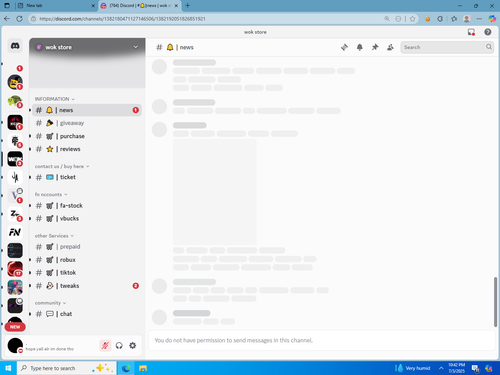Reload the page with refresh icon
500x375 pixels.
point(20,19)
